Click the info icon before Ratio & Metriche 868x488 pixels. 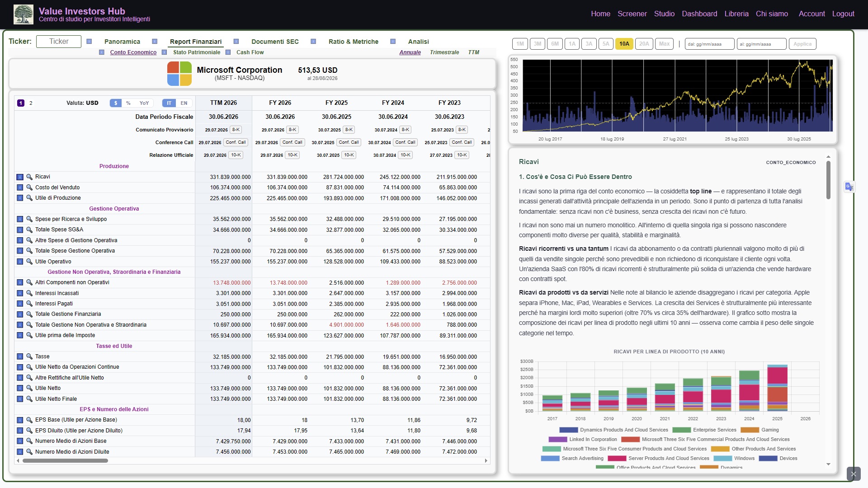click(x=313, y=42)
